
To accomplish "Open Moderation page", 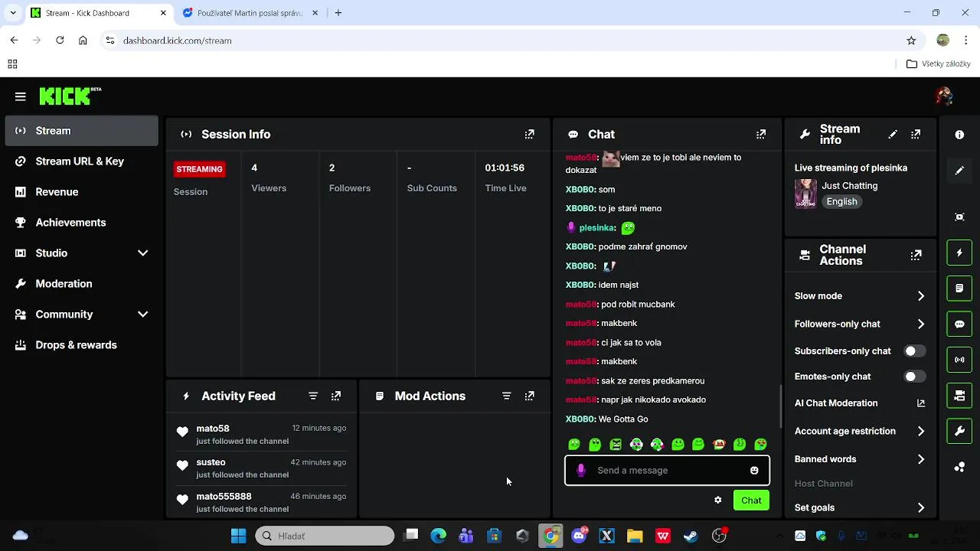I will (x=81, y=284).
